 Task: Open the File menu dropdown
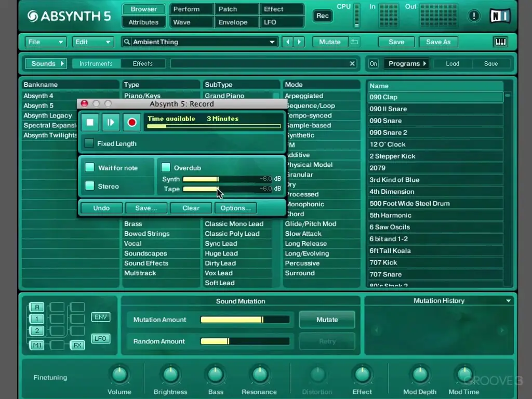[x=46, y=42]
